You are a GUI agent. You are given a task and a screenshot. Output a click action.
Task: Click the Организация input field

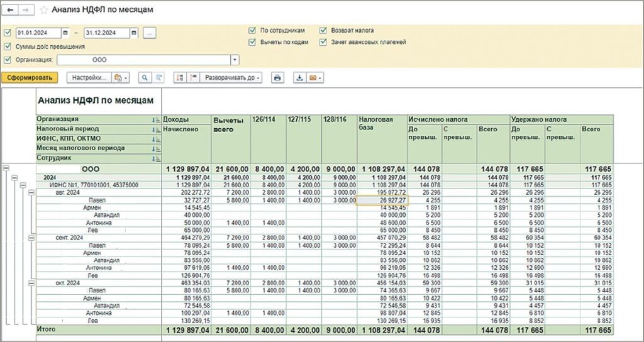[x=144, y=60]
